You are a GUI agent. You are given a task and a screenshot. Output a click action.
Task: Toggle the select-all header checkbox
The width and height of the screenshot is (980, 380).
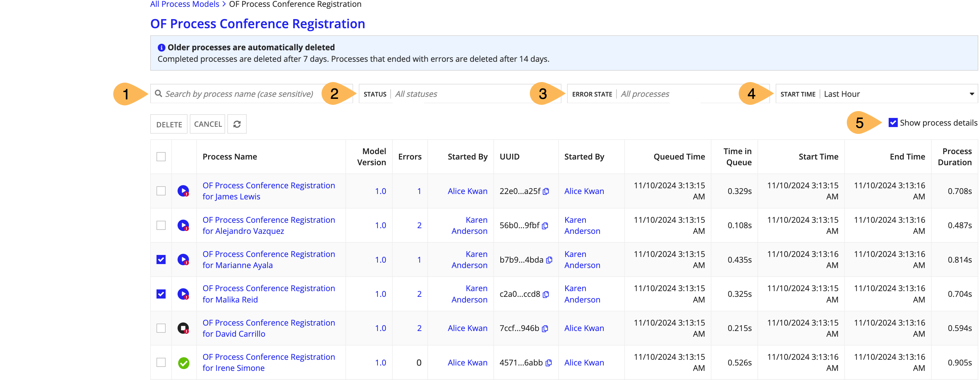click(161, 156)
